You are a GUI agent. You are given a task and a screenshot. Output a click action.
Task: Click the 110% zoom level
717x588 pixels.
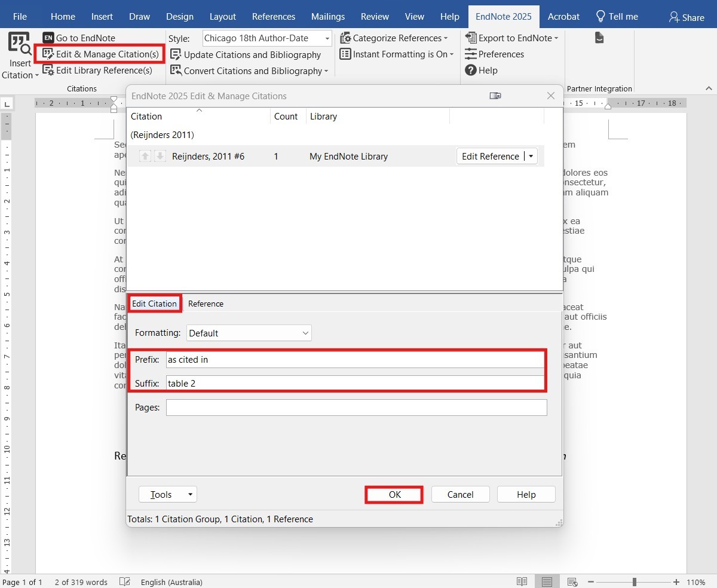pyautogui.click(x=695, y=582)
